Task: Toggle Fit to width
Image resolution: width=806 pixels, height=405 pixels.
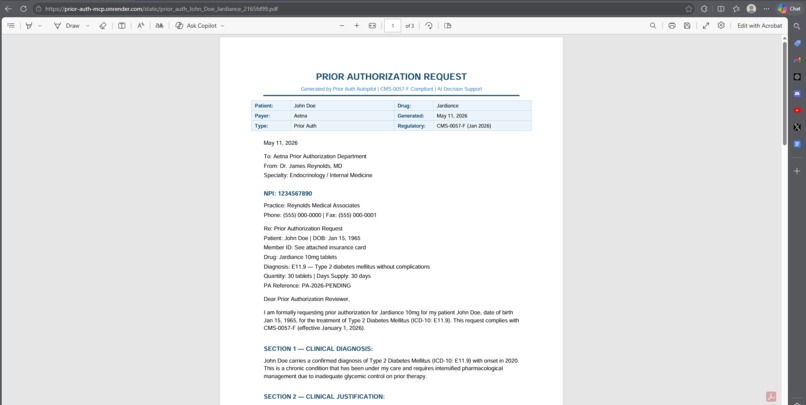Action: (x=372, y=26)
